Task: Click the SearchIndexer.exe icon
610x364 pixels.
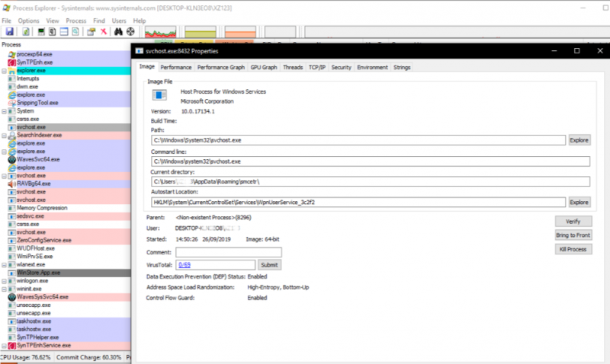Action: [x=12, y=136]
